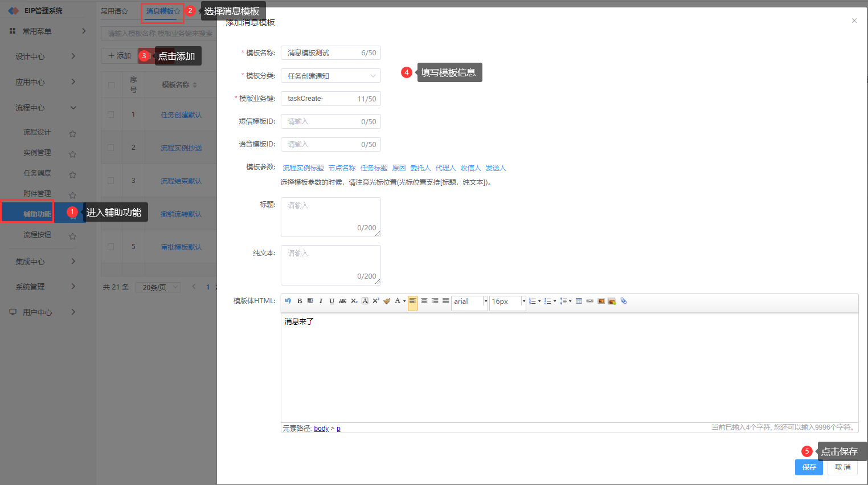Click the insert link icon
Viewport: 868px width, 485px height.
coord(590,301)
